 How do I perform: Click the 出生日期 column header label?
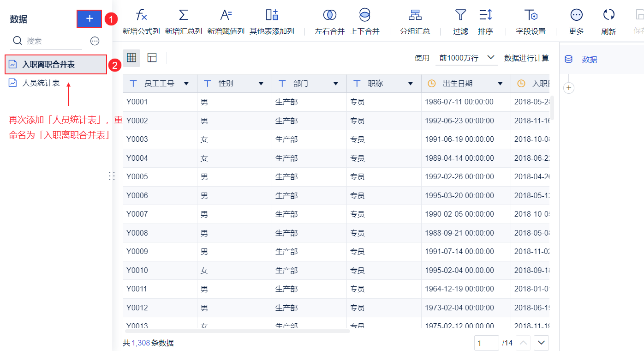pyautogui.click(x=458, y=84)
